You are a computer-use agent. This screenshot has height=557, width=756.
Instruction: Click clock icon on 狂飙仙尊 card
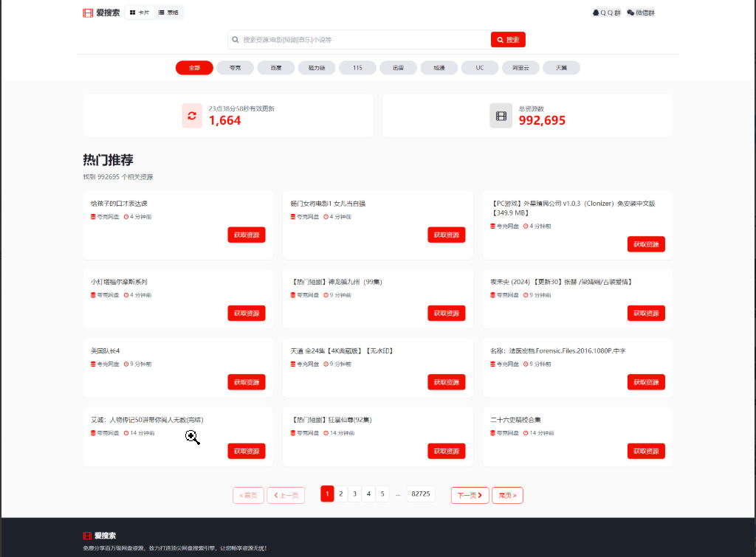(x=326, y=433)
